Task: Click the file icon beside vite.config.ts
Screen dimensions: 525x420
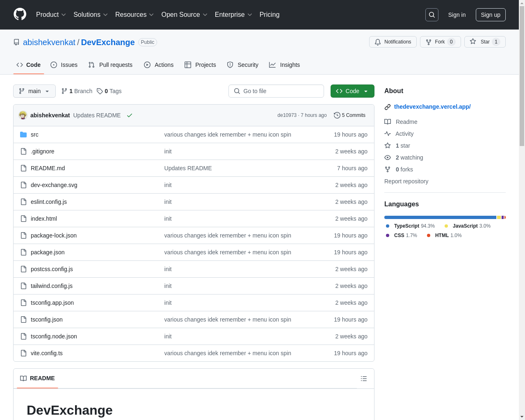Action: [23, 353]
